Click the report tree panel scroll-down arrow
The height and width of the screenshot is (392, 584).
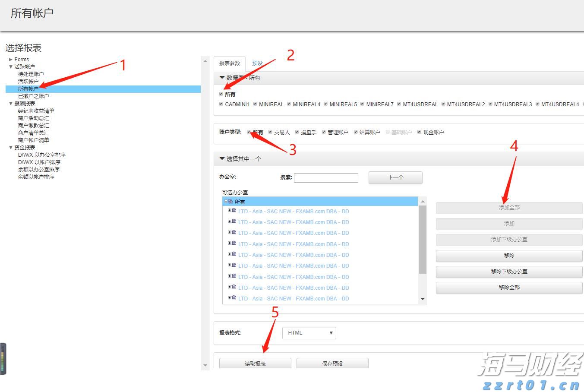(x=205, y=366)
